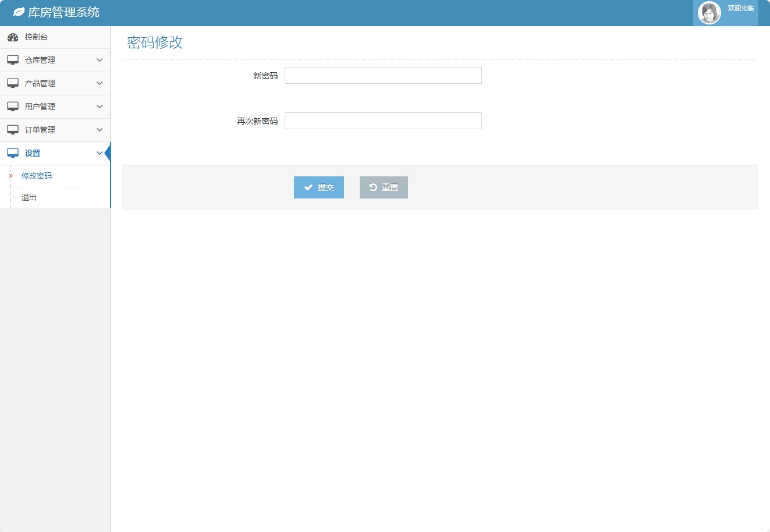Screen dimensions: 770x532
Task: Expand the 订单管理 menu chevron
Action: [x=99, y=129]
